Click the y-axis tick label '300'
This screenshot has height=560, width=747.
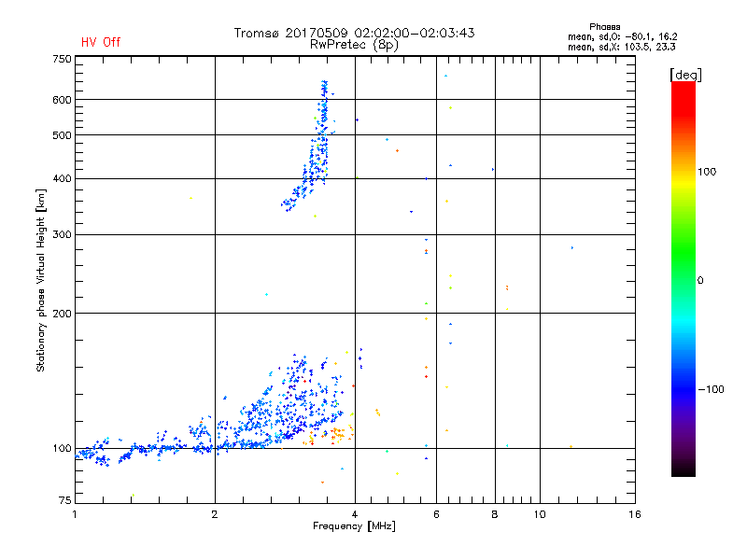[x=62, y=235]
